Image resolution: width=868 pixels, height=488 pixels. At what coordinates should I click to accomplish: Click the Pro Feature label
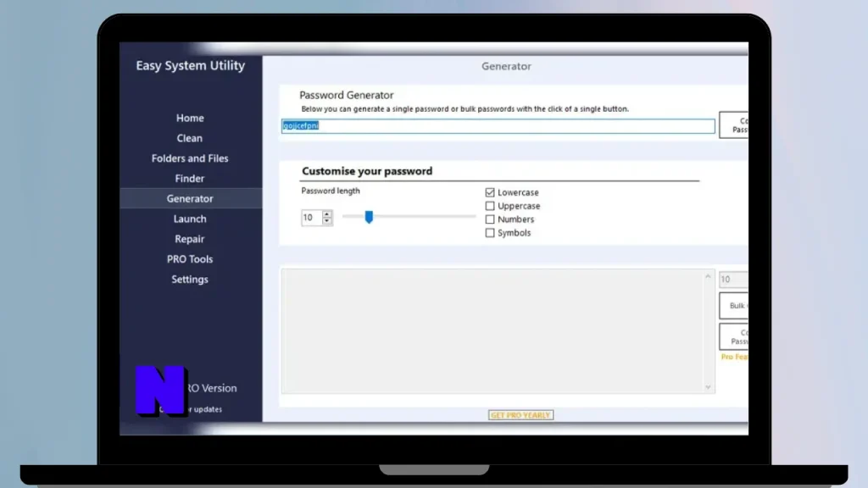point(735,358)
